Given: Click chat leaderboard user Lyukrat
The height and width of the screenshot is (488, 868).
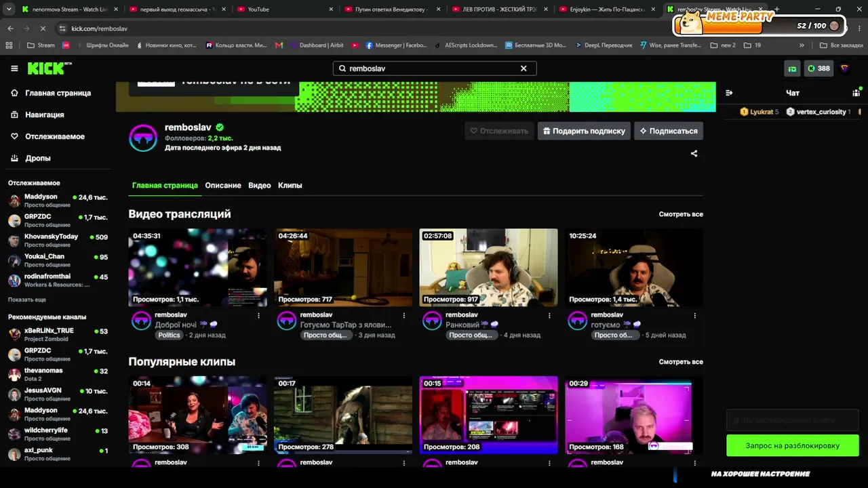Looking at the screenshot, I should [759, 112].
